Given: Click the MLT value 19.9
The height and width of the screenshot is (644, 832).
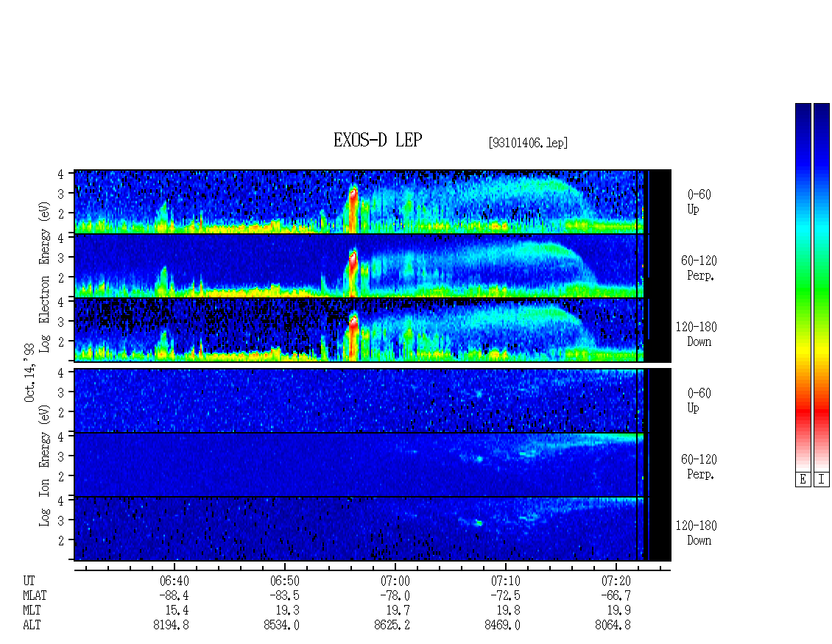Looking at the screenshot, I should 618,611.
